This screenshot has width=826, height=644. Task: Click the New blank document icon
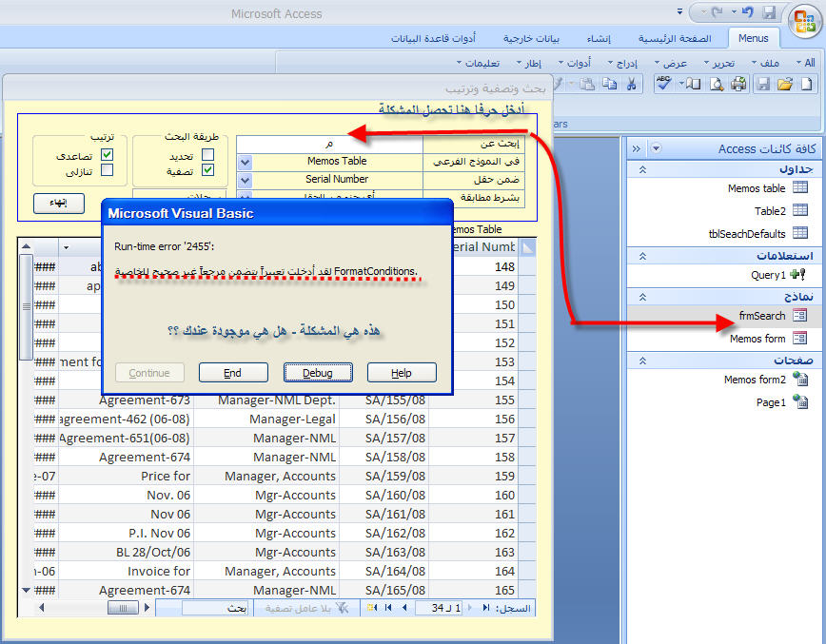click(x=807, y=84)
